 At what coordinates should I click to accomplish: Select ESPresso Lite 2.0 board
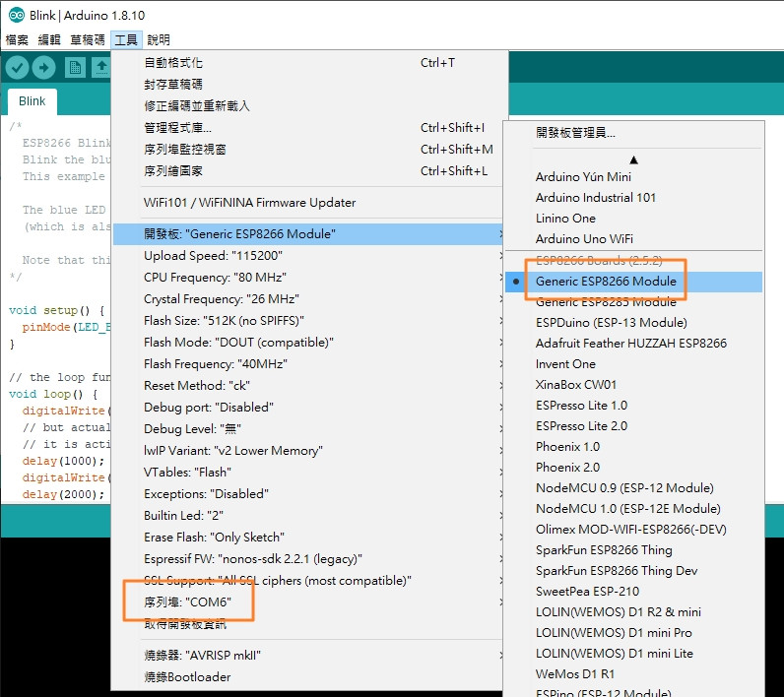pyautogui.click(x=633, y=426)
